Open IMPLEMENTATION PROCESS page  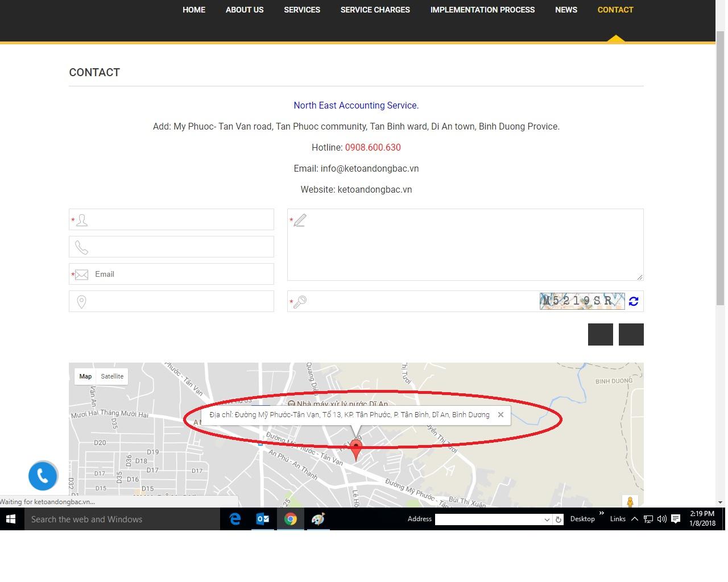482,10
